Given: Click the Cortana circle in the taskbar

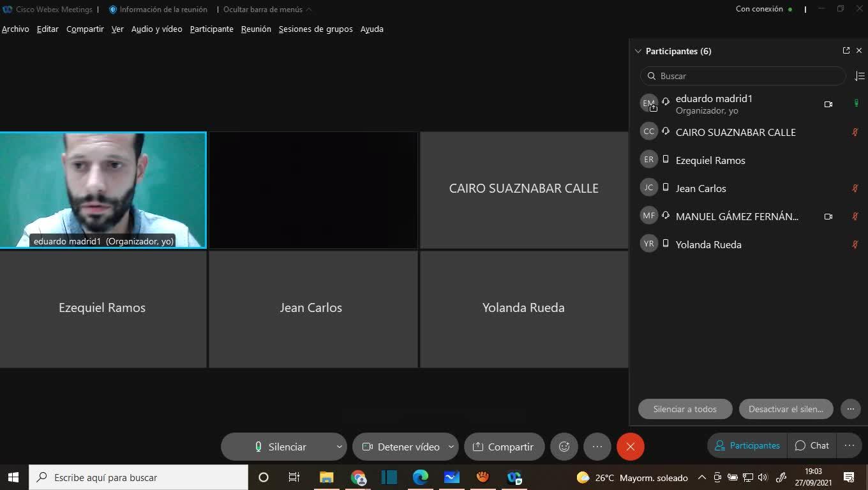Looking at the screenshot, I should (x=264, y=477).
